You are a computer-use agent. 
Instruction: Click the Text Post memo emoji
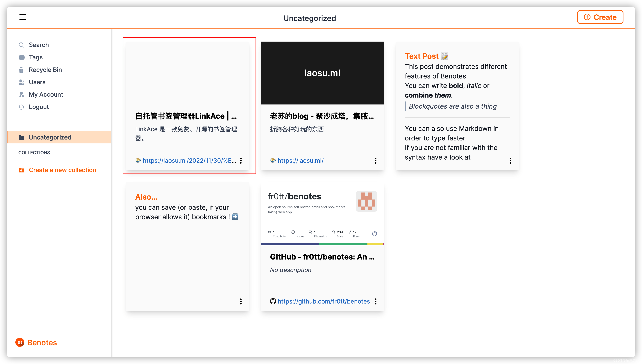[444, 56]
